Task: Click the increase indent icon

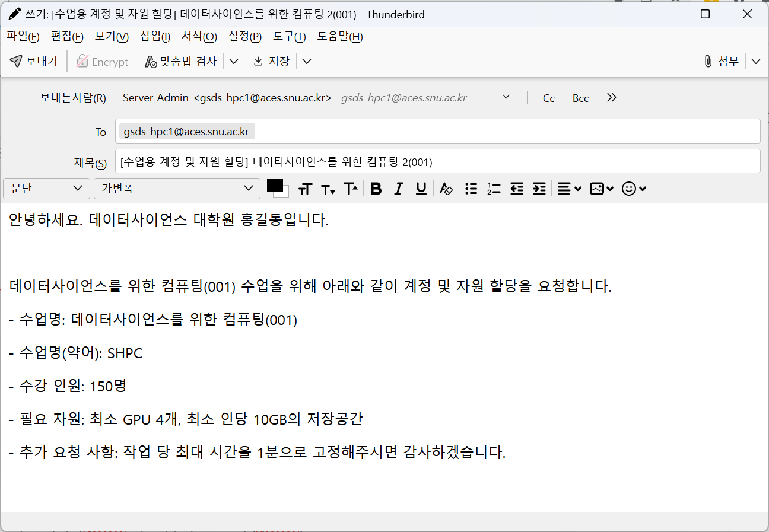Action: 539,189
